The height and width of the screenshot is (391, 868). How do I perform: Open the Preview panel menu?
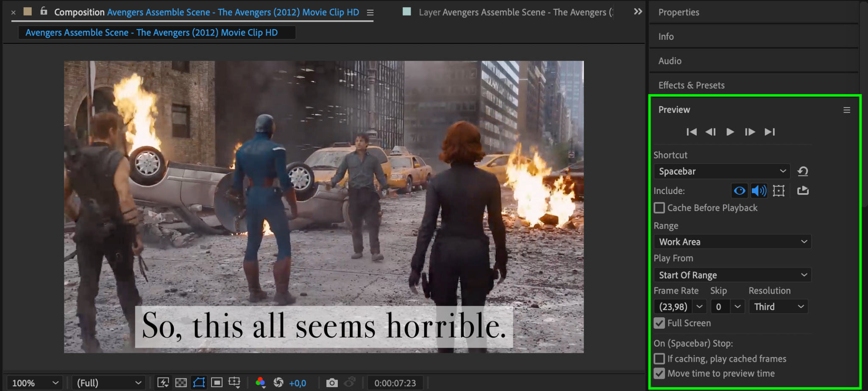[847, 110]
